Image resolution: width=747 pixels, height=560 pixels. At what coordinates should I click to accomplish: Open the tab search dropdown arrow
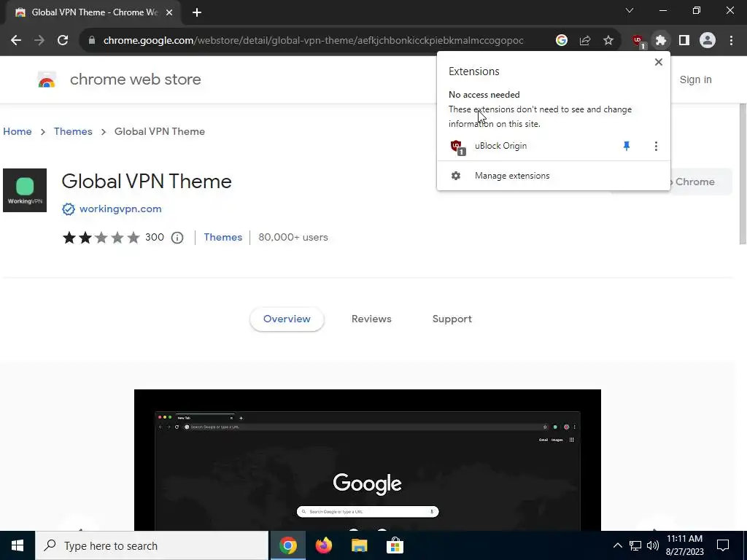tap(630, 10)
